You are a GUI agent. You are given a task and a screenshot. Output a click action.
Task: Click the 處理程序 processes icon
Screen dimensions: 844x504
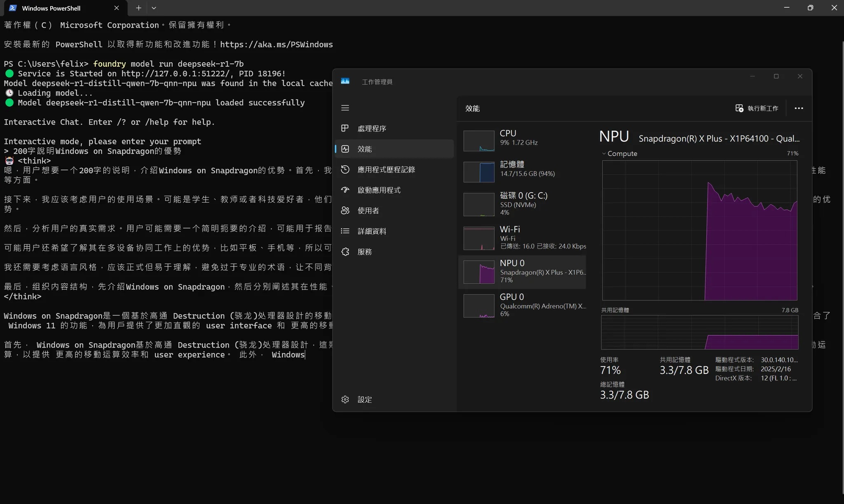click(x=345, y=128)
